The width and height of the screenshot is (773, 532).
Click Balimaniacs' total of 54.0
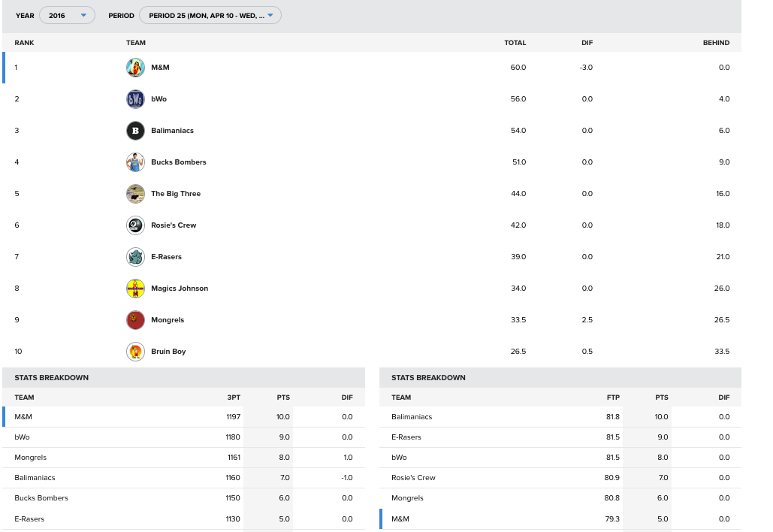tap(518, 131)
